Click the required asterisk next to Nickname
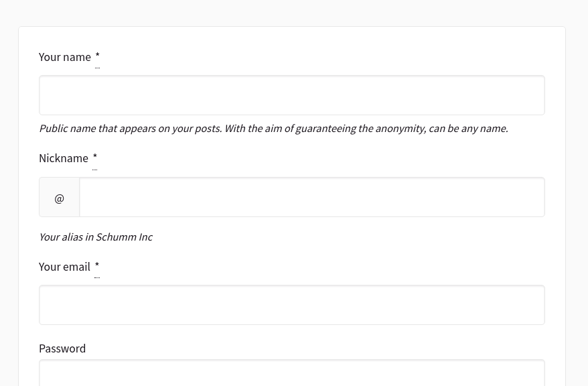This screenshot has height=386, width=588. point(95,158)
